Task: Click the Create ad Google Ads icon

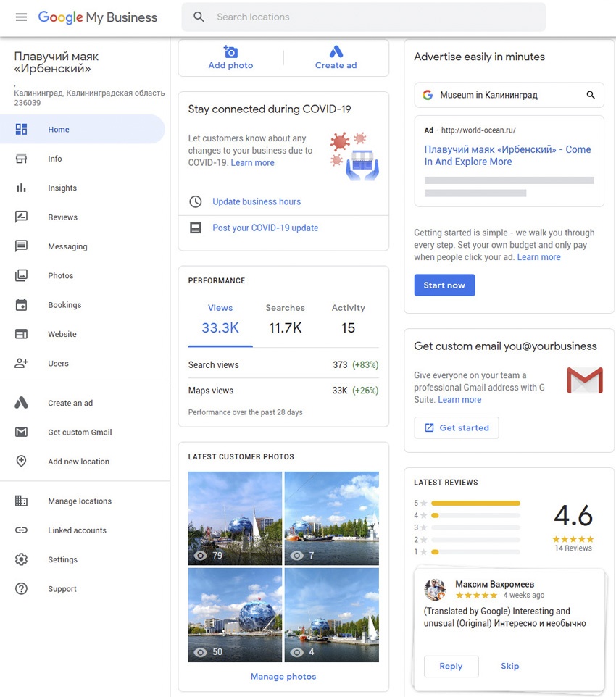Action: coord(336,51)
